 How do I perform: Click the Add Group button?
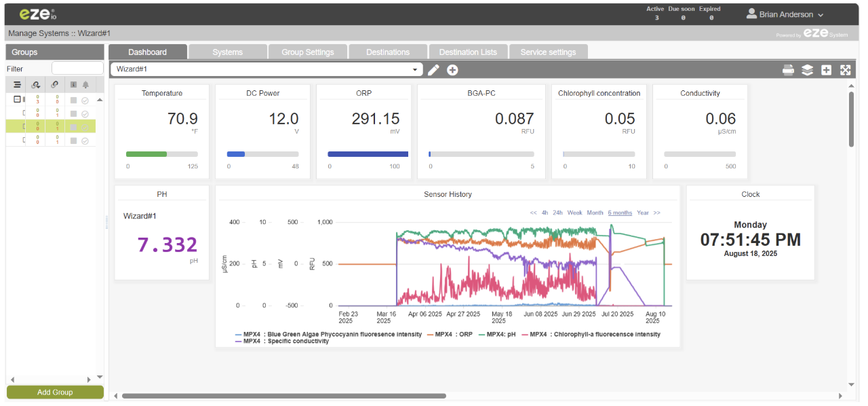coord(54,392)
